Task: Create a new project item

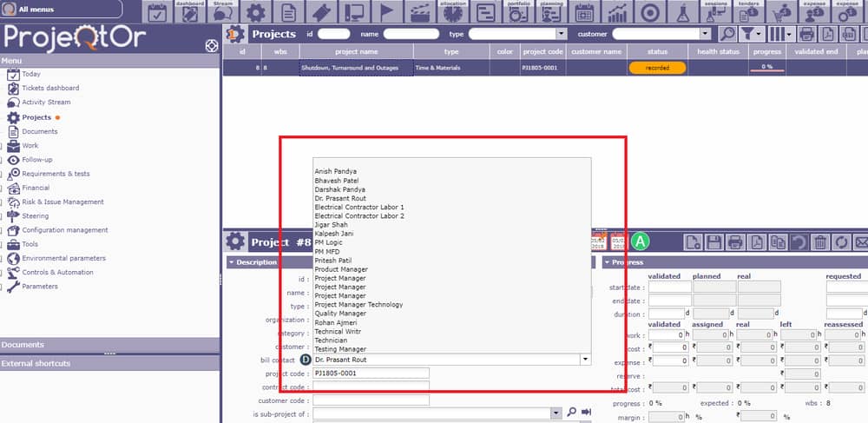Action: (x=693, y=242)
